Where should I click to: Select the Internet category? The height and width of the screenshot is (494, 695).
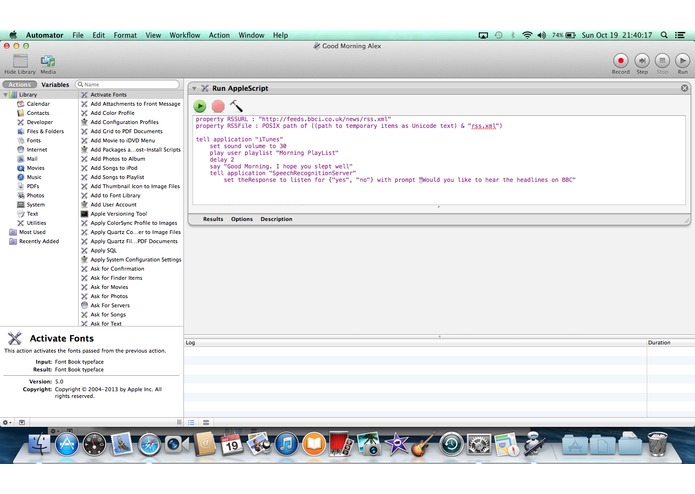tap(37, 150)
